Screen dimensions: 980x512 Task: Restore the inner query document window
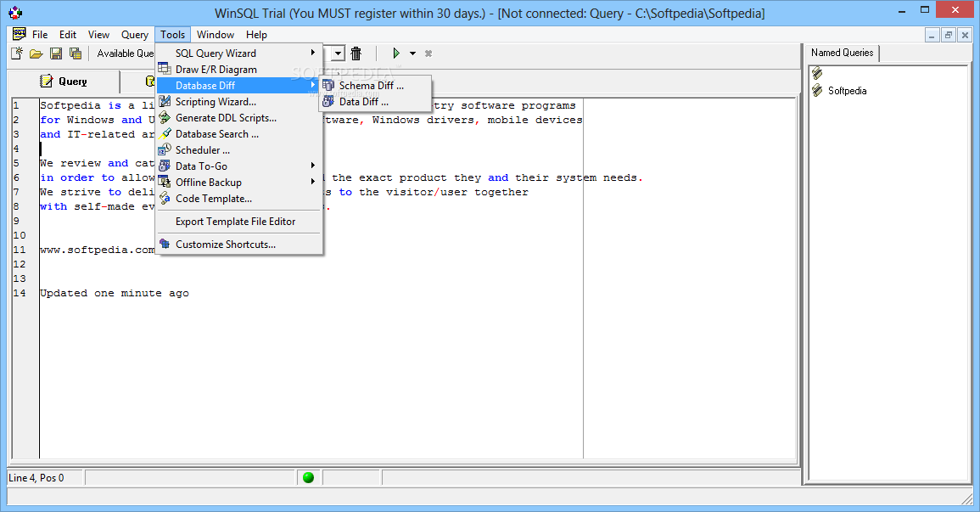coord(949,35)
